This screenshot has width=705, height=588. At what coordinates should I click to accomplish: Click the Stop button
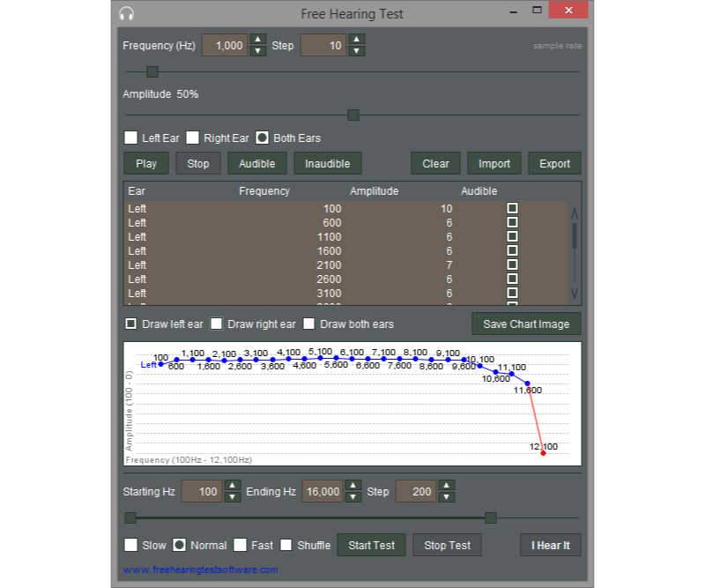[x=197, y=163]
